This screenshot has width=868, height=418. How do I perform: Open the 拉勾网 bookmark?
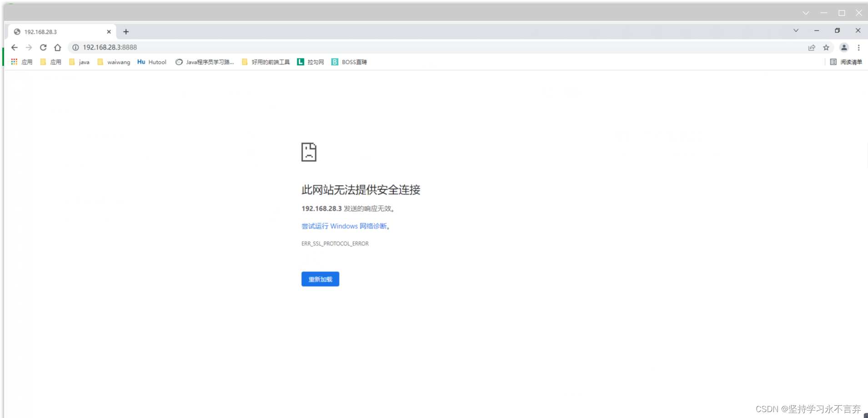[x=311, y=62]
